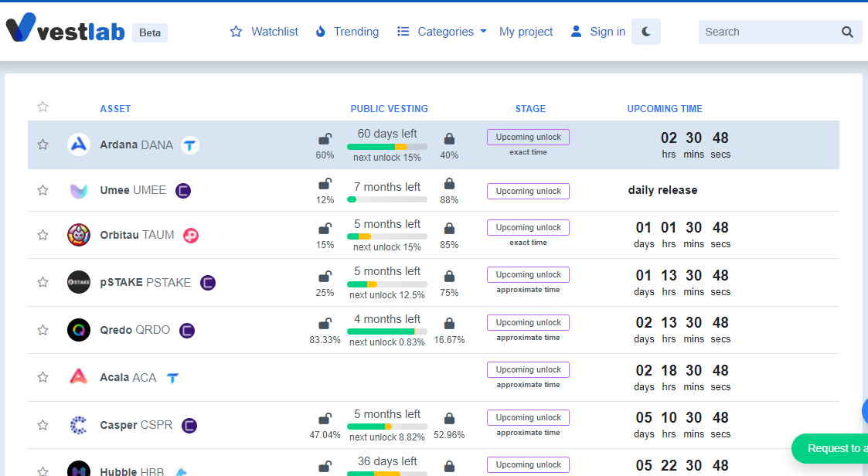Sort by STAGE column header
Viewport: 868px width, 476px height.
tap(530, 109)
